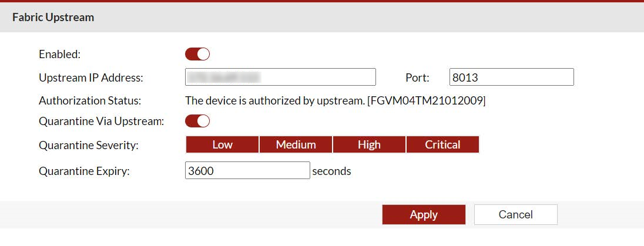
Task: Focus the Port input box
Action: [511, 77]
